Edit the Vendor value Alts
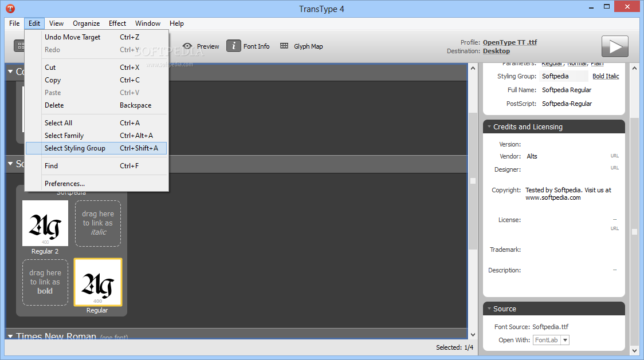644x360 pixels. [532, 156]
